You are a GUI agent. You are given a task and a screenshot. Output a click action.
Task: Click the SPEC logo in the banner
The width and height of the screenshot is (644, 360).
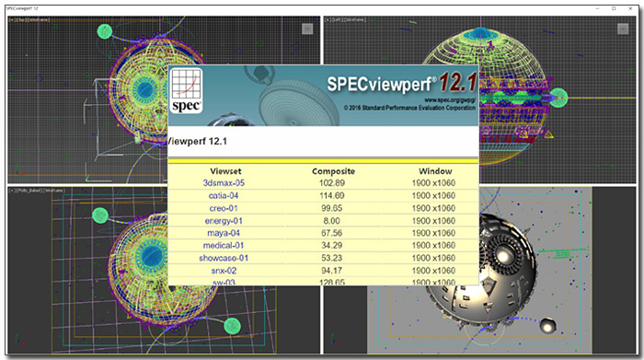(x=186, y=91)
